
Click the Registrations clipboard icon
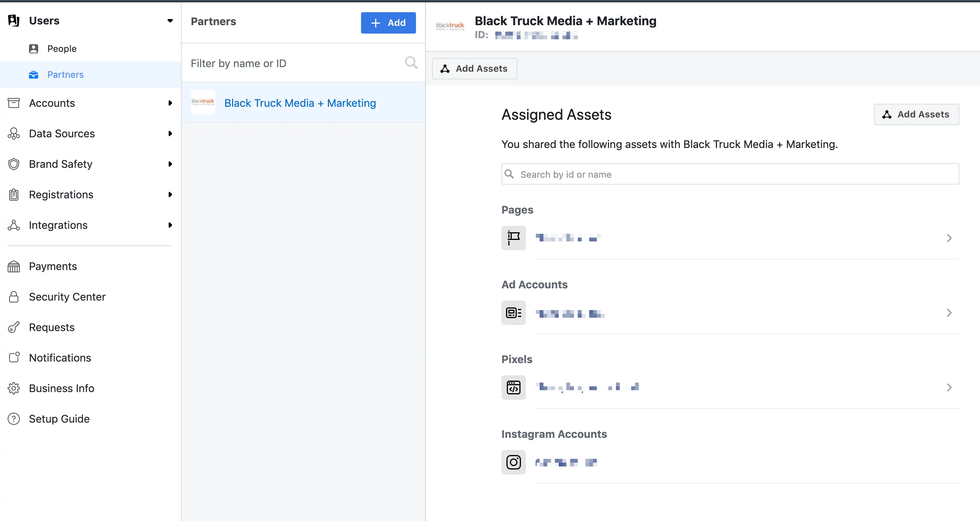(14, 195)
